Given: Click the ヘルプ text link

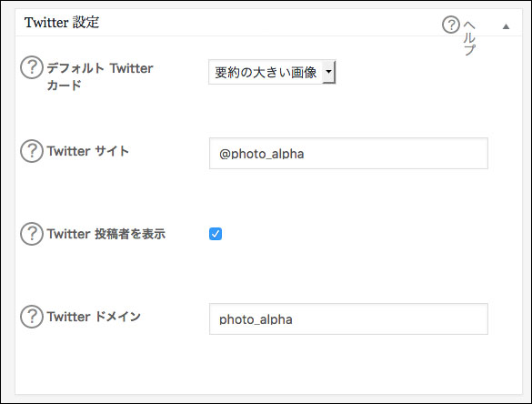Looking at the screenshot, I should coord(469,37).
